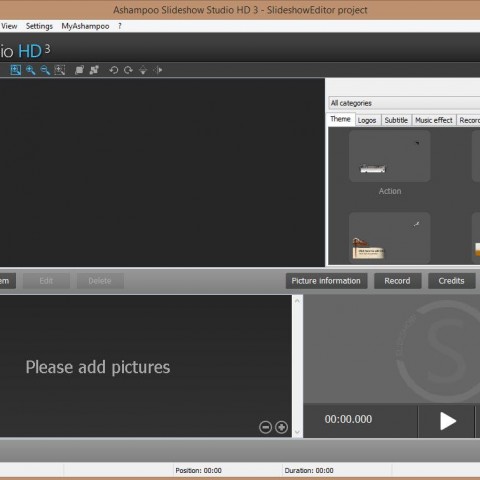
Task: Click the zoom out magnifier icon
Action: [45, 70]
